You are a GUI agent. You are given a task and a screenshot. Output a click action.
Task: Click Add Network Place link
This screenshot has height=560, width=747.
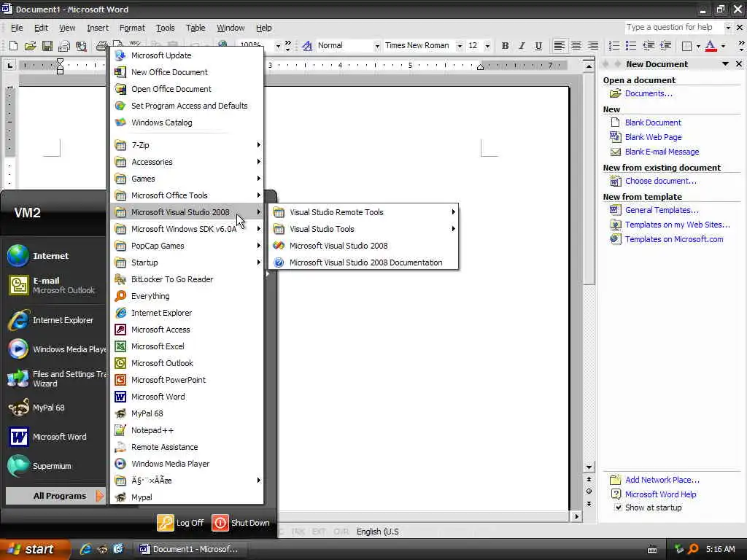(662, 480)
